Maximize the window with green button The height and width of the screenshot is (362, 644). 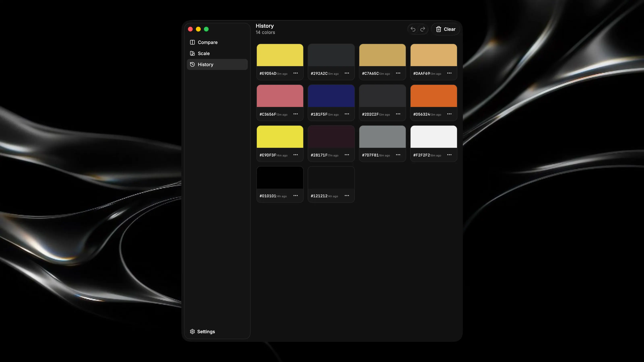[206, 29]
